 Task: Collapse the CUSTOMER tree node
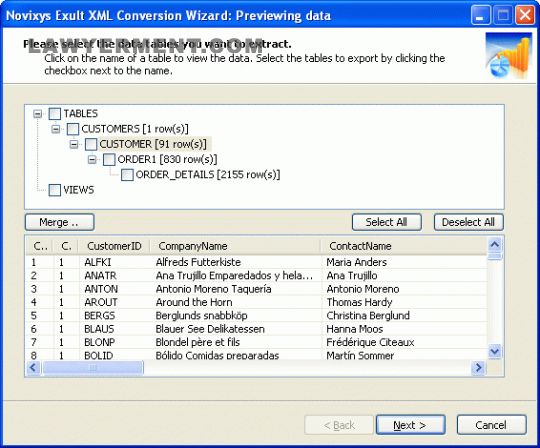pyautogui.click(x=74, y=144)
